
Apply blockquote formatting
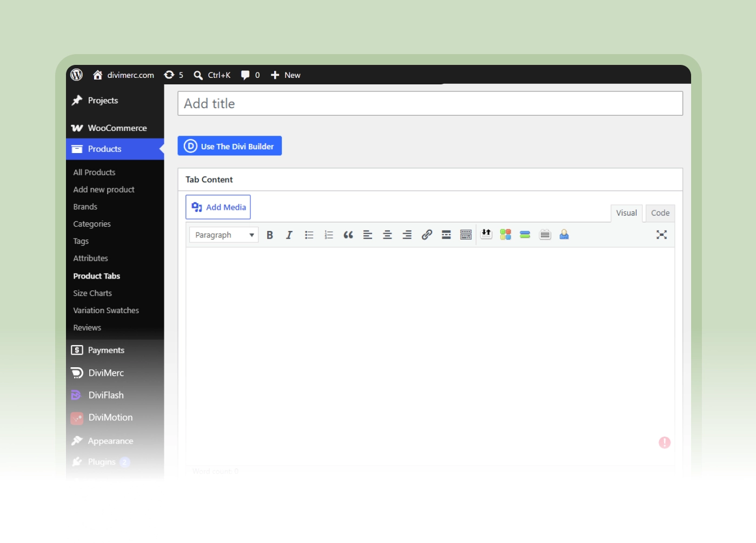pyautogui.click(x=348, y=235)
